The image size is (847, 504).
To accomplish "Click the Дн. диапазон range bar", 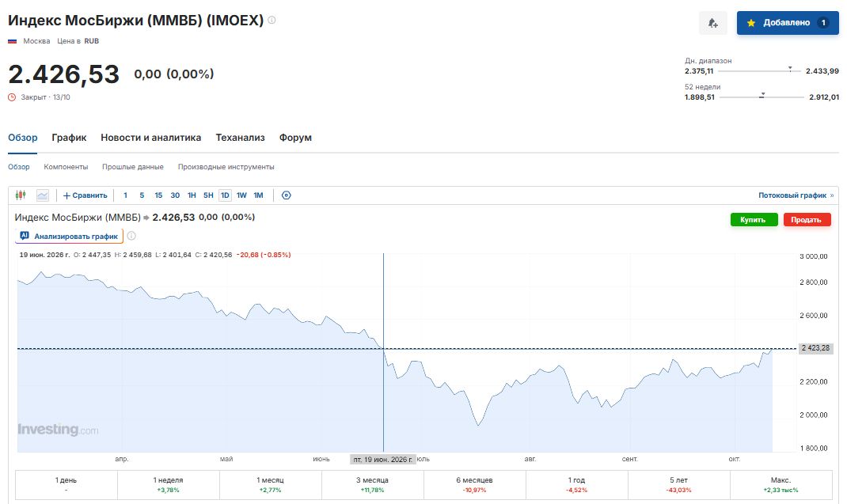I will click(759, 70).
